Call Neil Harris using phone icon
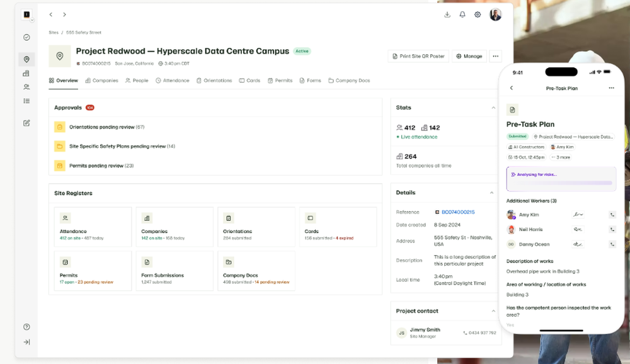Viewport: 630px width, 364px height. click(612, 229)
